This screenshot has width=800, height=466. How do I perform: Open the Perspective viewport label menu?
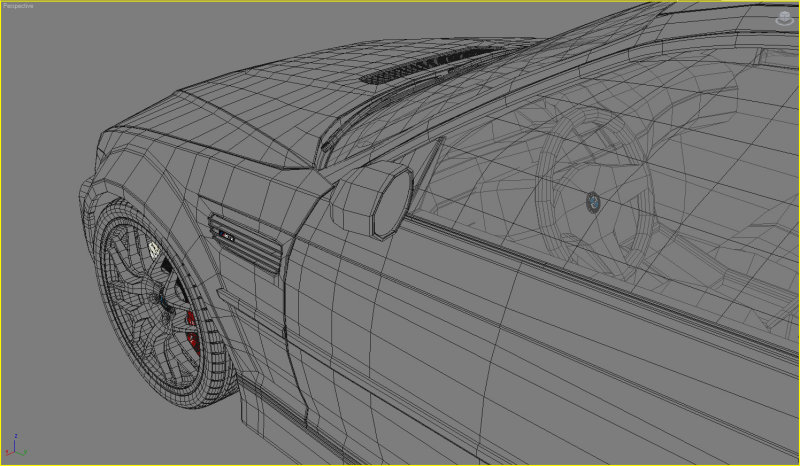pos(18,6)
